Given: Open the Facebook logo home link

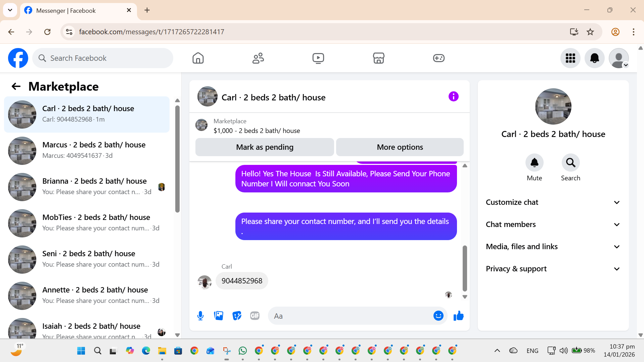Looking at the screenshot, I should point(18,58).
